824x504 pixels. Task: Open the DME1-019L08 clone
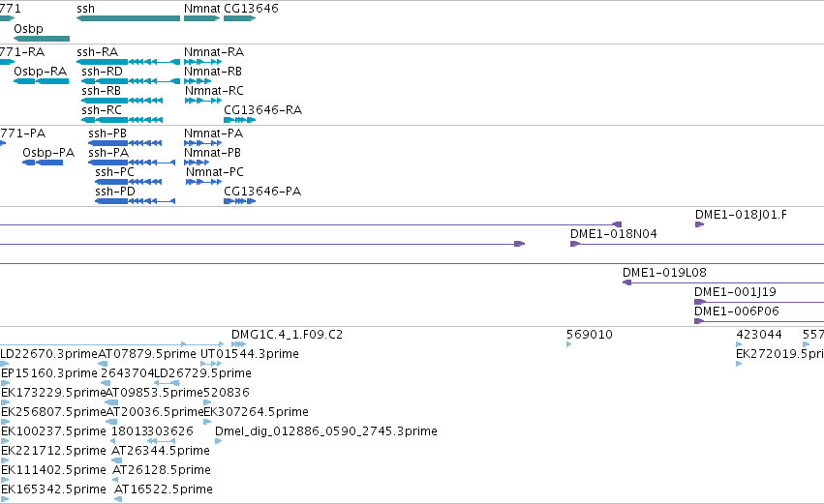[x=723, y=283]
